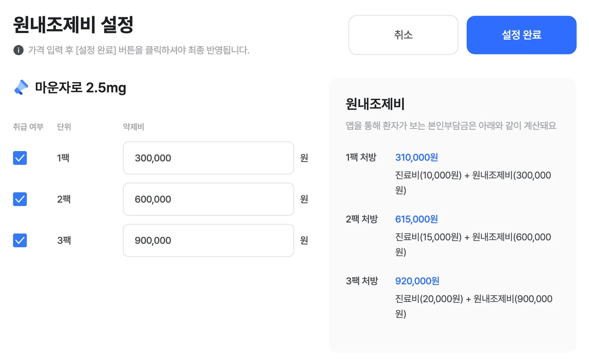Image resolution: width=589 pixels, height=364 pixels.
Task: Click the 300,000 price input field
Action: click(x=208, y=158)
